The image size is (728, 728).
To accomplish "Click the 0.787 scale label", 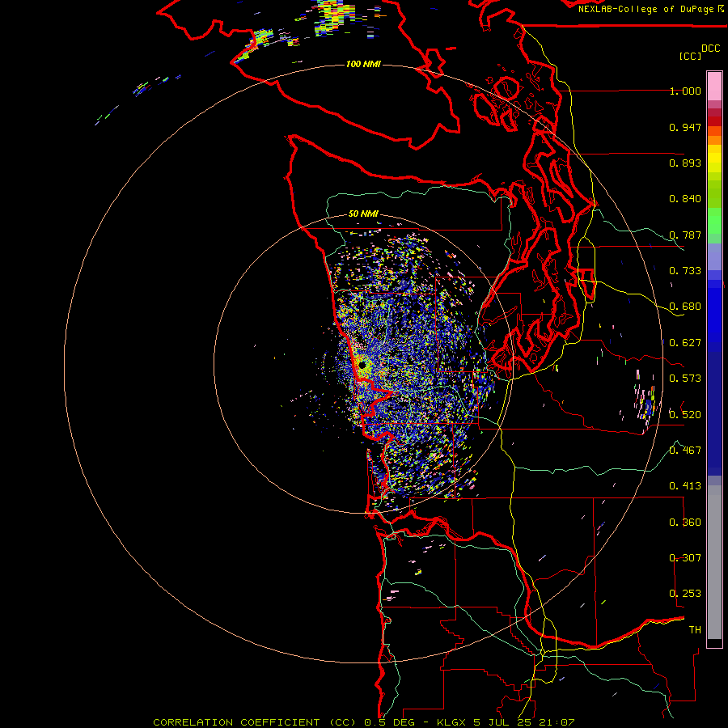I will 685,235.
